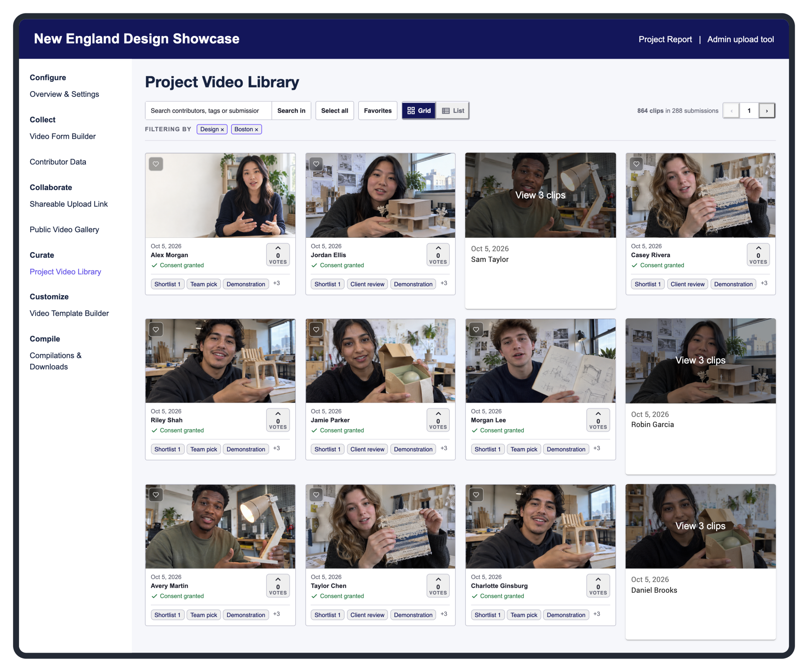Upvote Charlotte Ginsburg's clip

pos(598,586)
